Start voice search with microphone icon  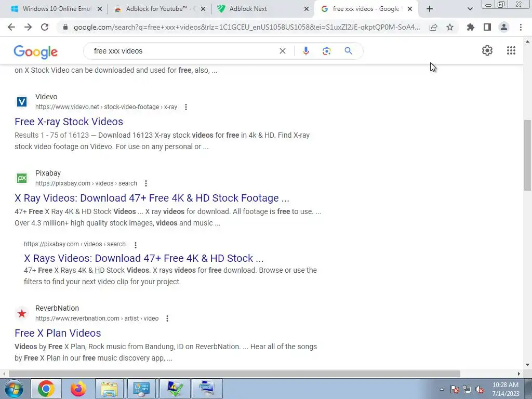[305, 51]
